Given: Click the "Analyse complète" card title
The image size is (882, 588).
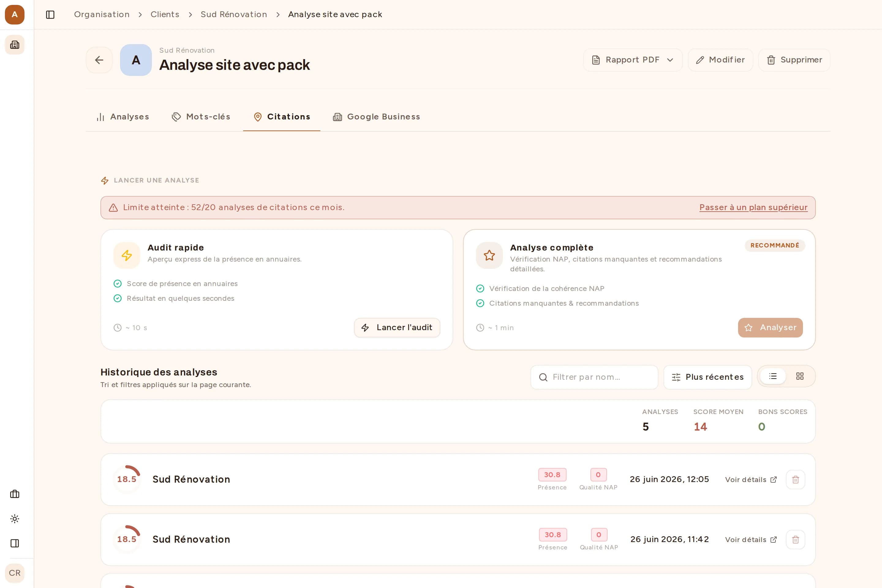Looking at the screenshot, I should pyautogui.click(x=552, y=247).
